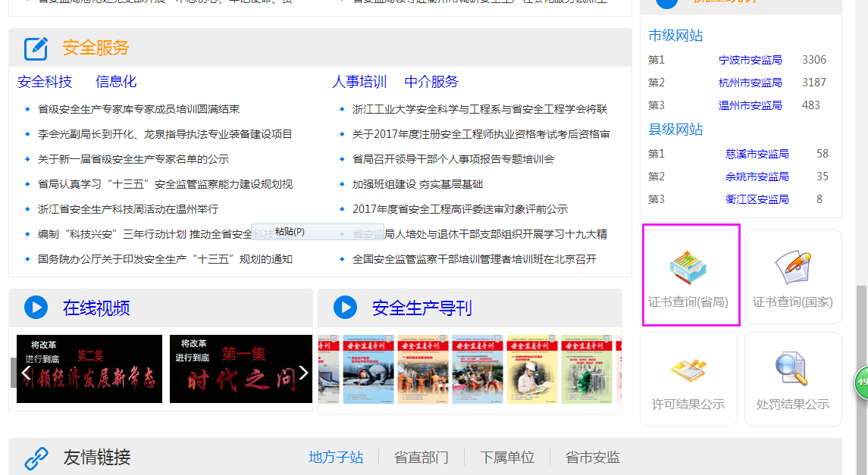Choose 粘贴(P) from the context menu
The width and height of the screenshot is (868, 475).
[318, 232]
